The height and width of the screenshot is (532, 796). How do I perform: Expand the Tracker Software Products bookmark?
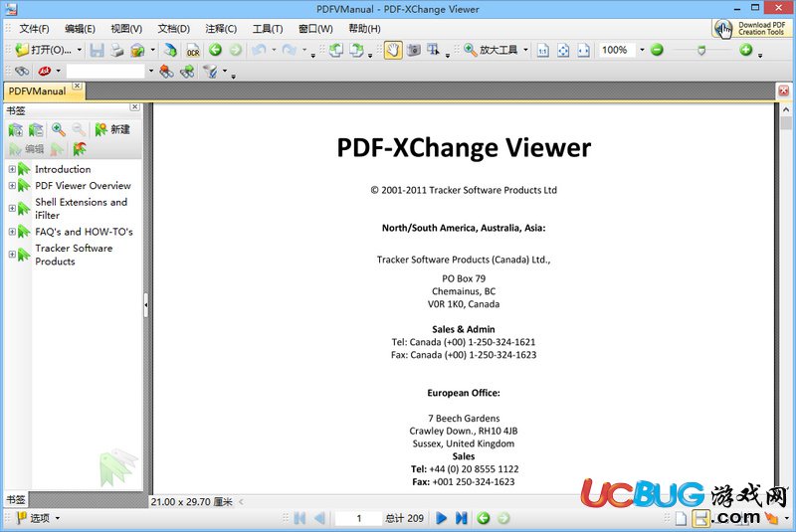coord(12,255)
